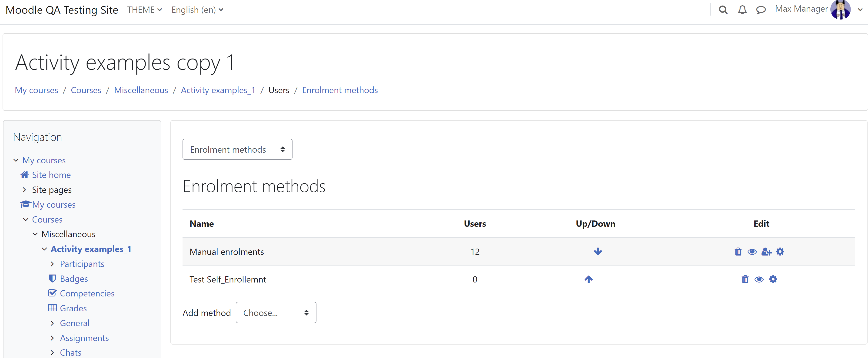Move Manual enrolments down arrow

[598, 252]
